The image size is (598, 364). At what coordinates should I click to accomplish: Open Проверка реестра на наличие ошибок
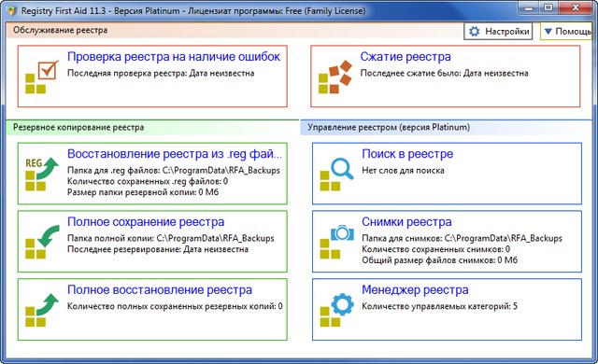click(x=152, y=77)
